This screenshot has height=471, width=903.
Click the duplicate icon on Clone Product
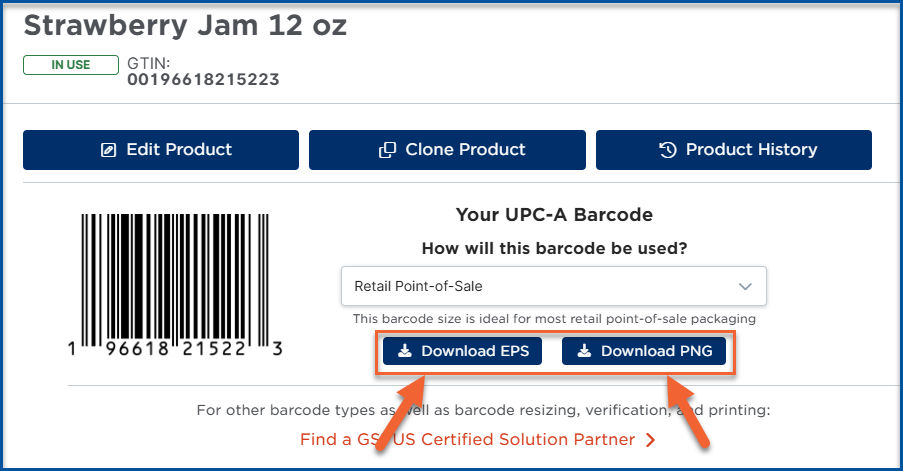(387, 150)
